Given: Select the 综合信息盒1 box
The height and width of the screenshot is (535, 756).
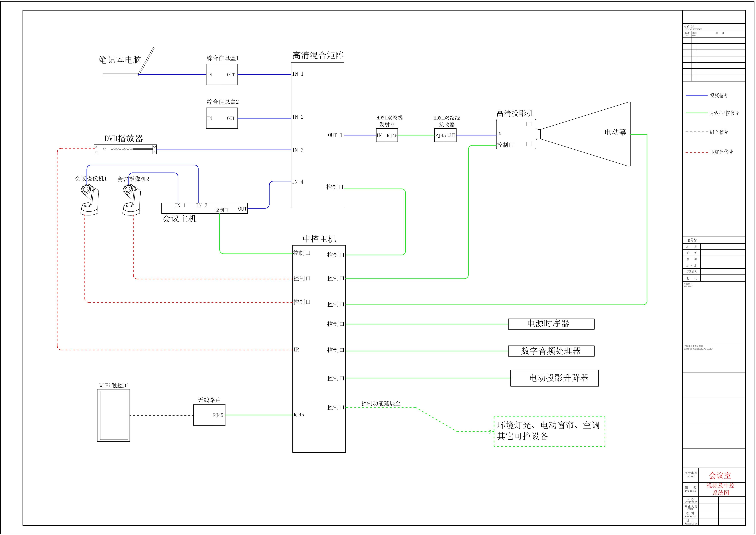Looking at the screenshot, I should point(222,75).
